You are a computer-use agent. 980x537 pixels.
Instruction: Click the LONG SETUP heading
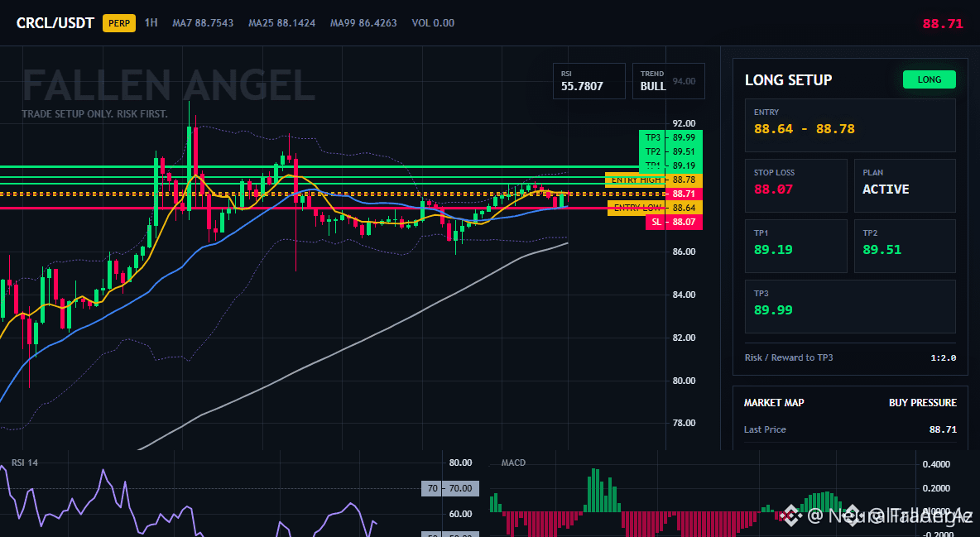click(788, 80)
